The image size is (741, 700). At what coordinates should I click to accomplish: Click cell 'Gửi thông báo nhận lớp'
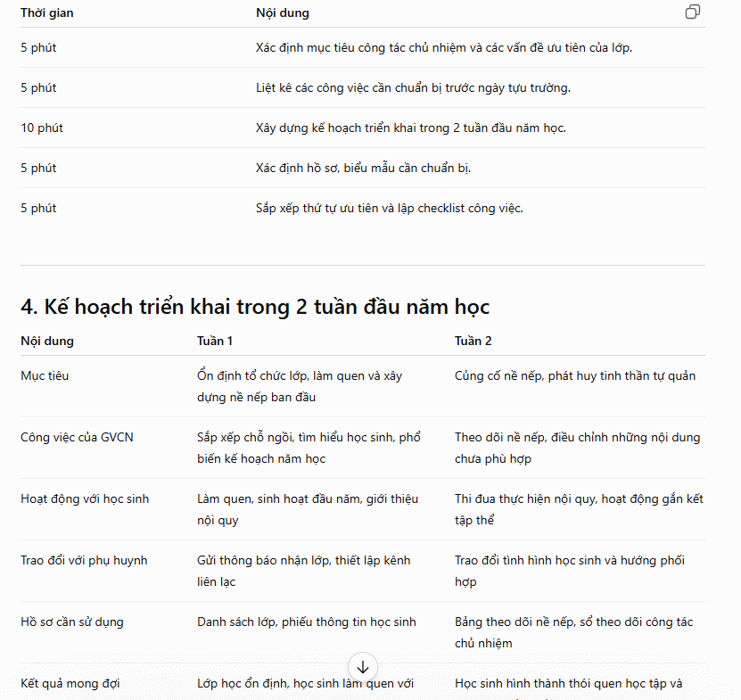[x=303, y=571]
